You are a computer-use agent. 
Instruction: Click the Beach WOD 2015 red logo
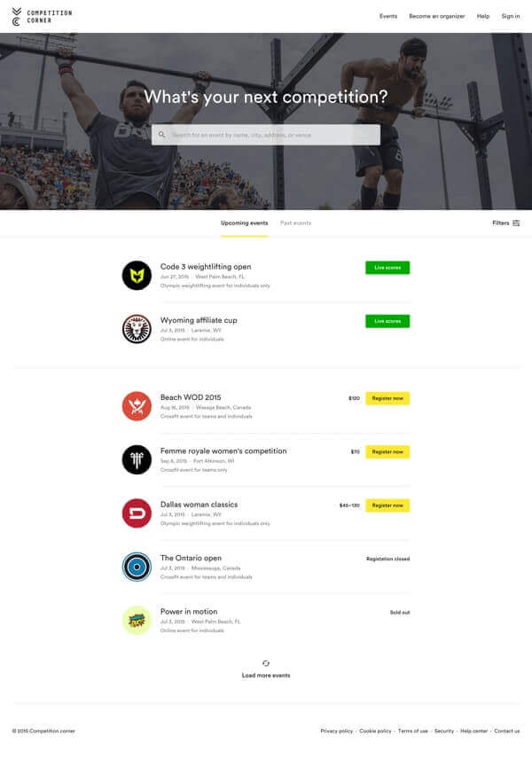click(137, 406)
